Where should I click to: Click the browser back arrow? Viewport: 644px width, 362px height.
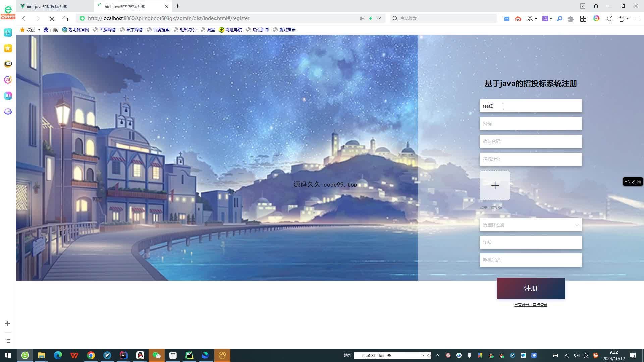tap(24, 19)
